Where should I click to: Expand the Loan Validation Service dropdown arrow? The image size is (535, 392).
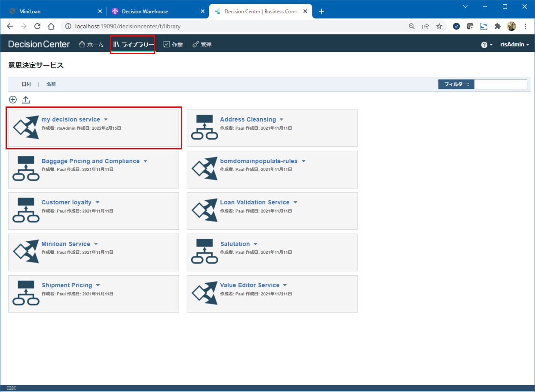pos(295,203)
